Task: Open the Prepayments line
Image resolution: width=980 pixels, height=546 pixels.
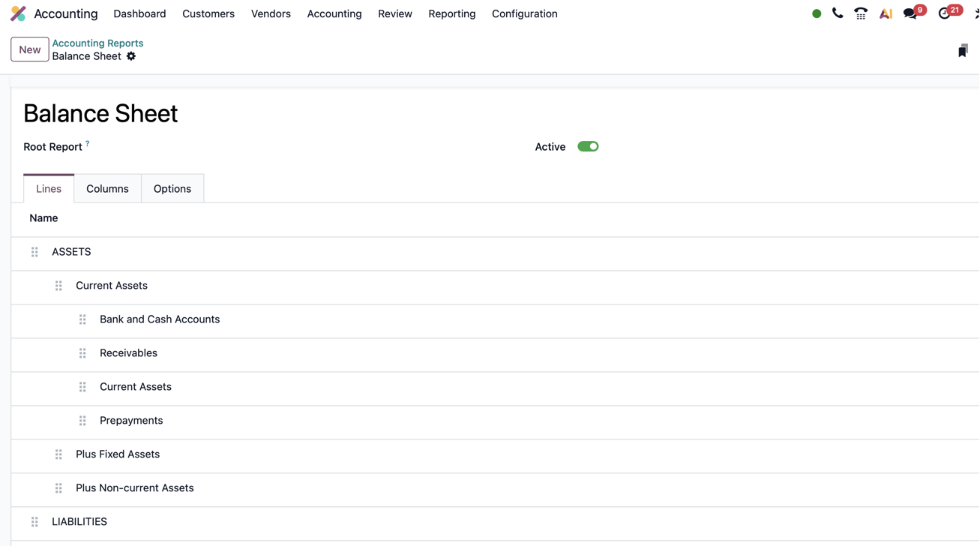Action: pyautogui.click(x=131, y=421)
